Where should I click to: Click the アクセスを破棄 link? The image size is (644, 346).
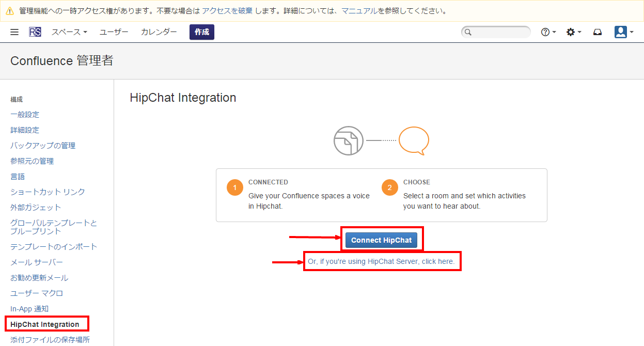tap(227, 10)
